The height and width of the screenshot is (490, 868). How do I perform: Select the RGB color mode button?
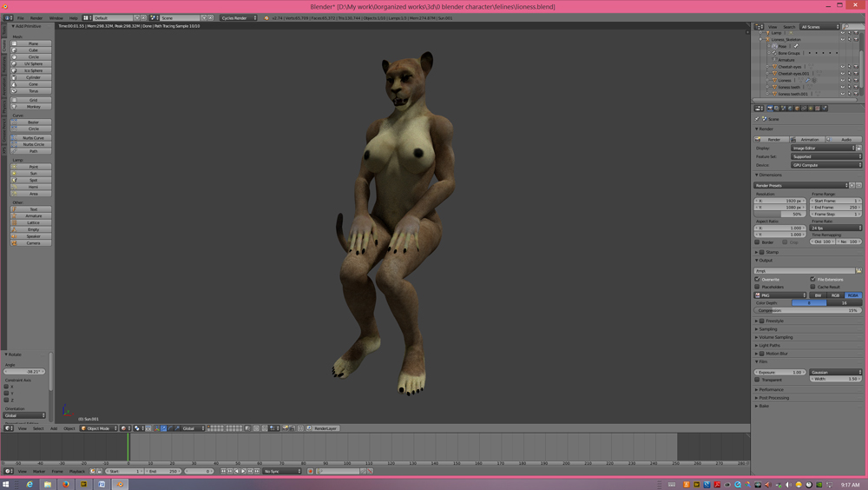(x=835, y=295)
